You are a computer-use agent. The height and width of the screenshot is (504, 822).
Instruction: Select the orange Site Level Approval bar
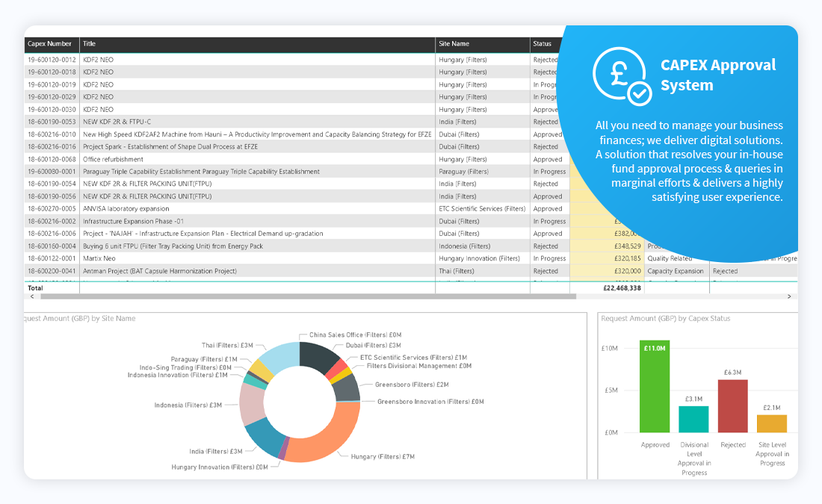point(772,424)
